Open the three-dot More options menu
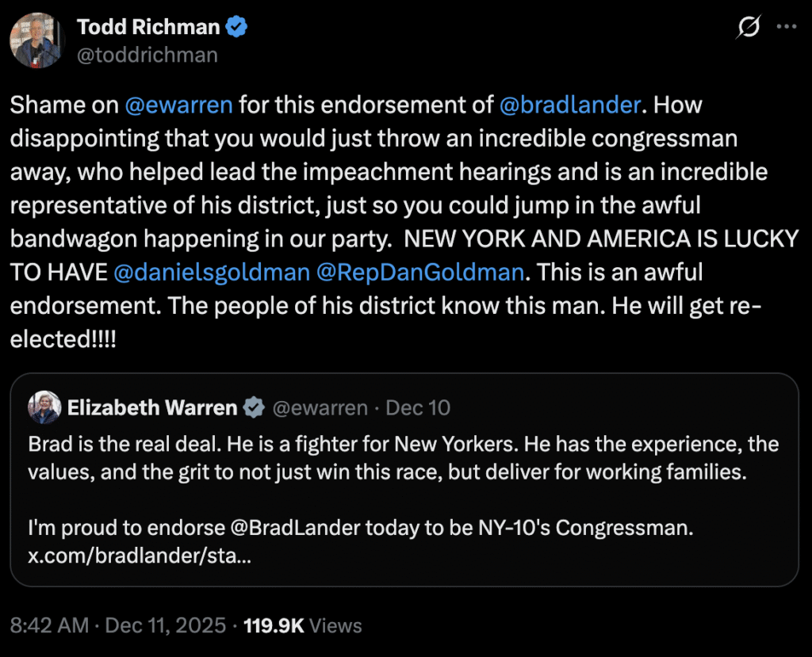The height and width of the screenshot is (657, 812). click(x=785, y=27)
